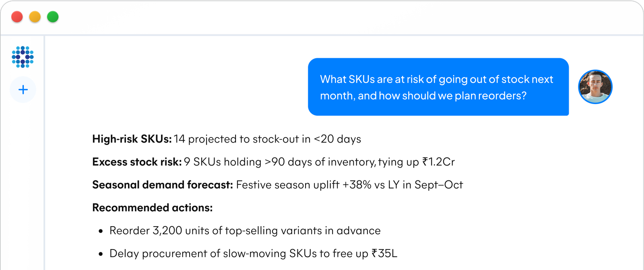The image size is (644, 270).
Task: Minimize window using yellow button
Action: coord(35,17)
